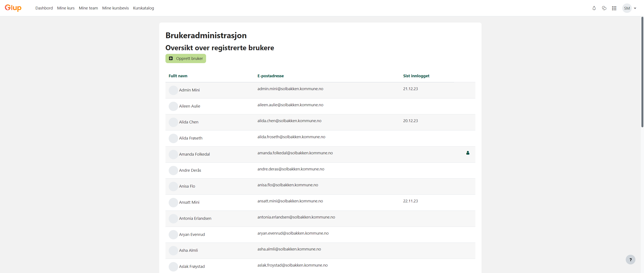Click the date 20.12.23
The width and height of the screenshot is (644, 273).
410,121
